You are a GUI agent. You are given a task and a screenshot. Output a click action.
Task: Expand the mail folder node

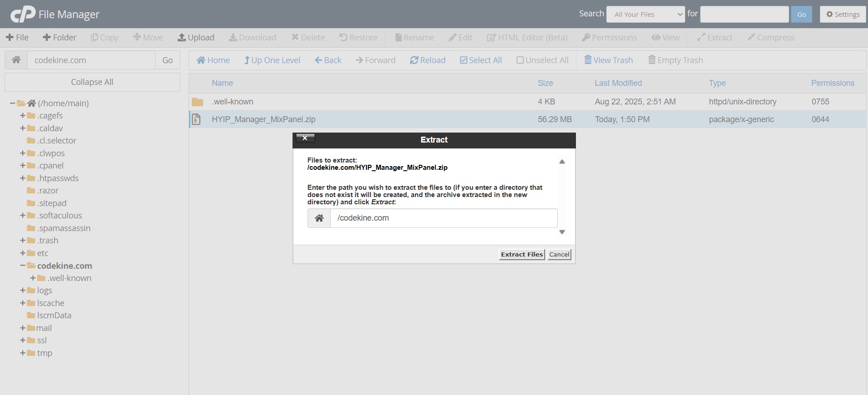click(x=23, y=328)
